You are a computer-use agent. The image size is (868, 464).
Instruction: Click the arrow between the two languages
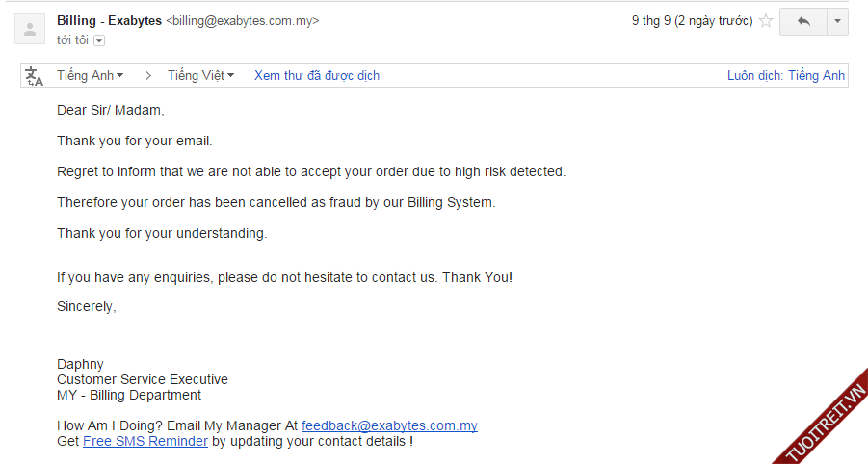(x=147, y=75)
